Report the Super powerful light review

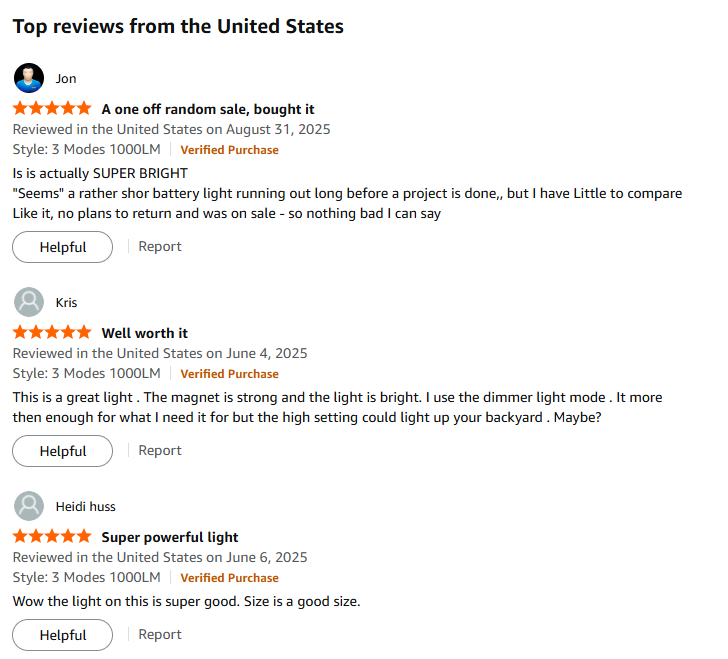[160, 634]
